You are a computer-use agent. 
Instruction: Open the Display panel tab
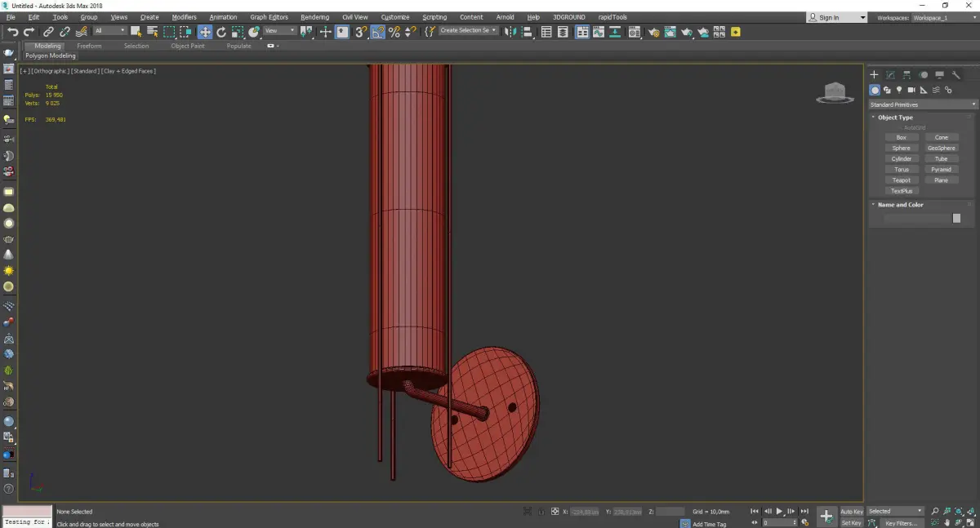pos(939,75)
